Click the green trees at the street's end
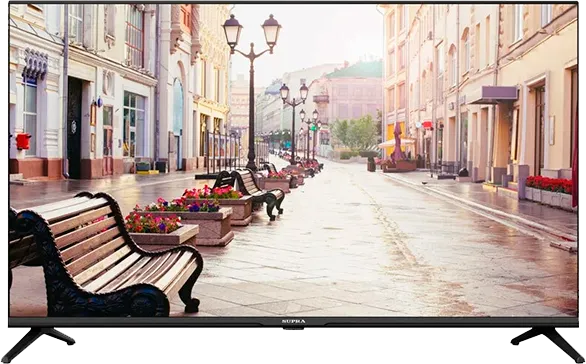 (355, 133)
